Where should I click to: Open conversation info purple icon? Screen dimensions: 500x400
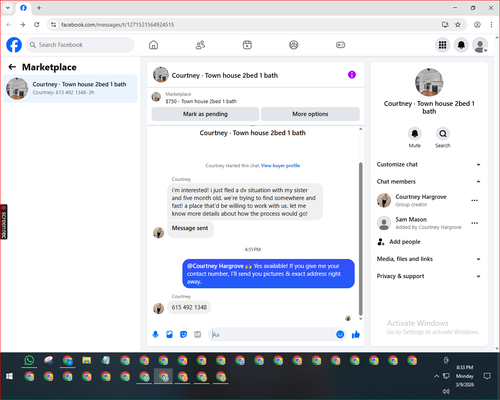tap(352, 75)
